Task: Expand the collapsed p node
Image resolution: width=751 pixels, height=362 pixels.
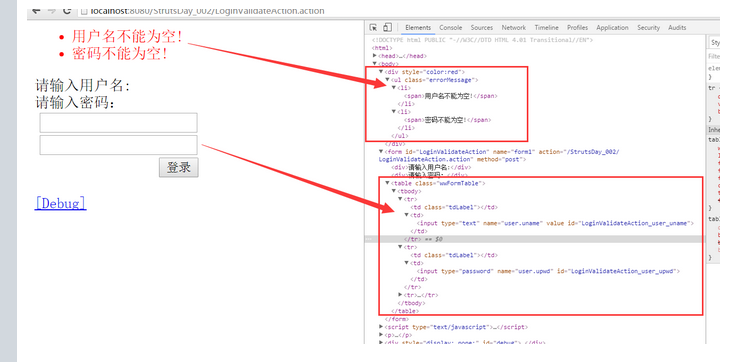Action: [x=381, y=335]
